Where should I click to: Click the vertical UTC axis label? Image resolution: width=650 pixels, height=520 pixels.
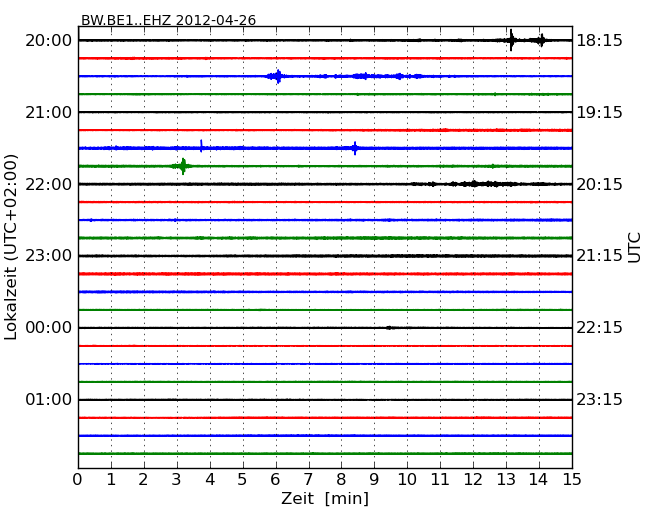coord(634,248)
